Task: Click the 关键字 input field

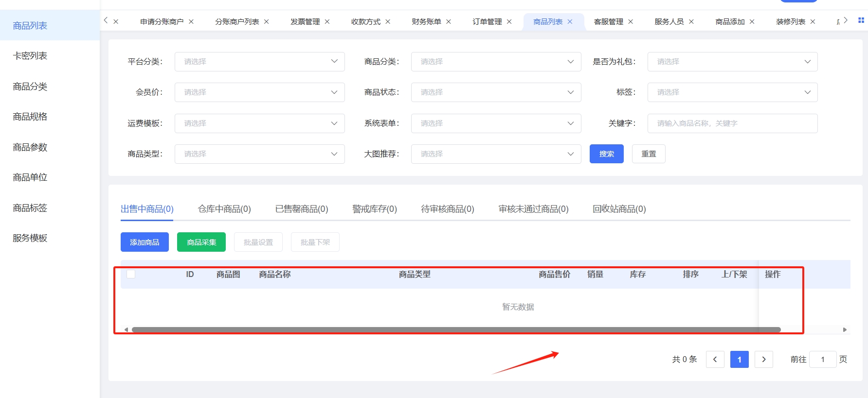Action: [x=732, y=123]
